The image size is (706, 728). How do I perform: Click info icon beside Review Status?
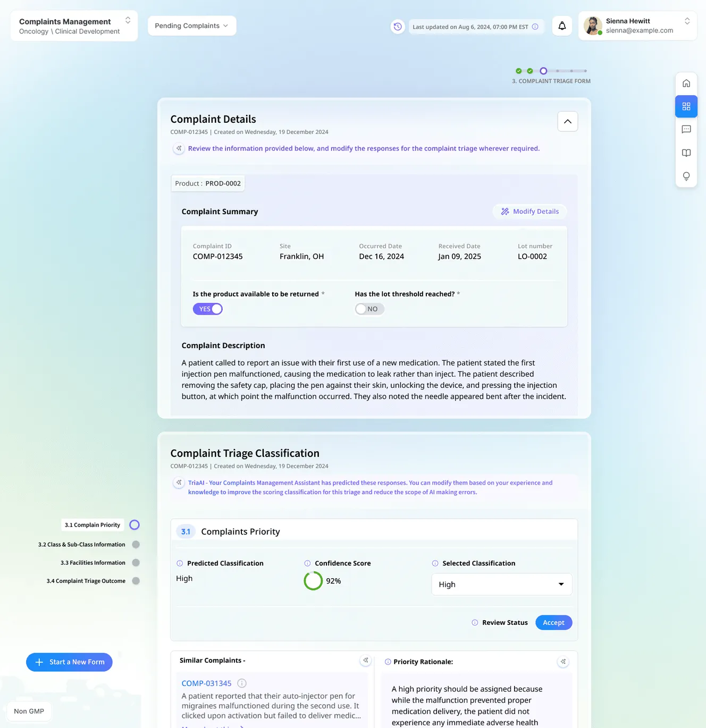coord(475,623)
